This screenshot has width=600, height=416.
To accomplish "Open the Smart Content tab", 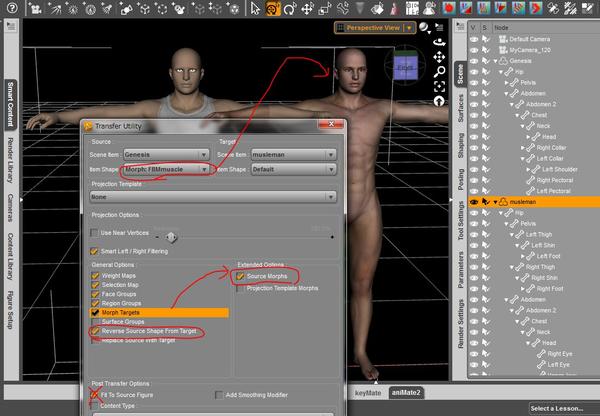I will 10,104.
